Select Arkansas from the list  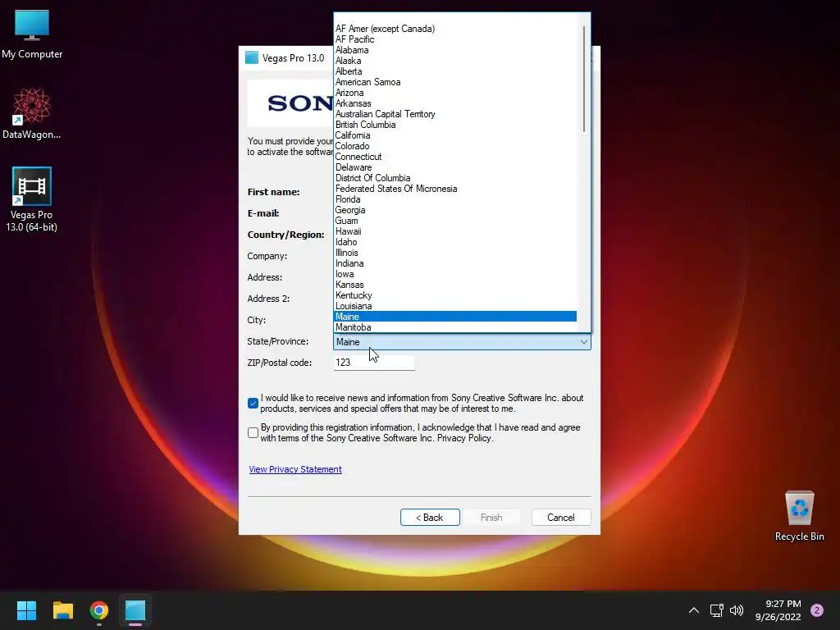pos(454,104)
